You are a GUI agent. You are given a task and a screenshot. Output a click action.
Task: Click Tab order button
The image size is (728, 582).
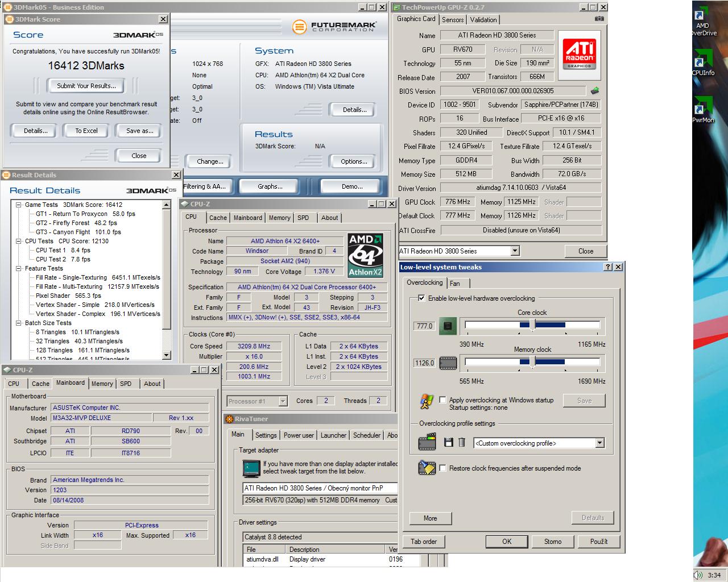tap(424, 542)
